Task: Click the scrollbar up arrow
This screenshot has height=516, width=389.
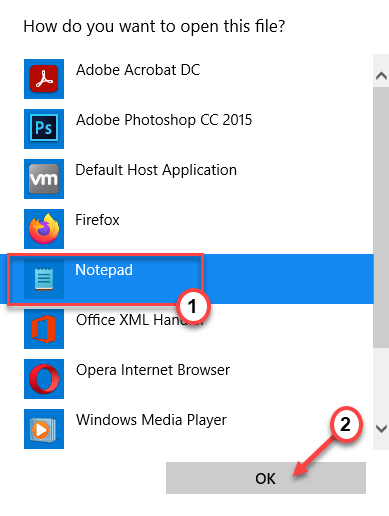Action: point(381,76)
